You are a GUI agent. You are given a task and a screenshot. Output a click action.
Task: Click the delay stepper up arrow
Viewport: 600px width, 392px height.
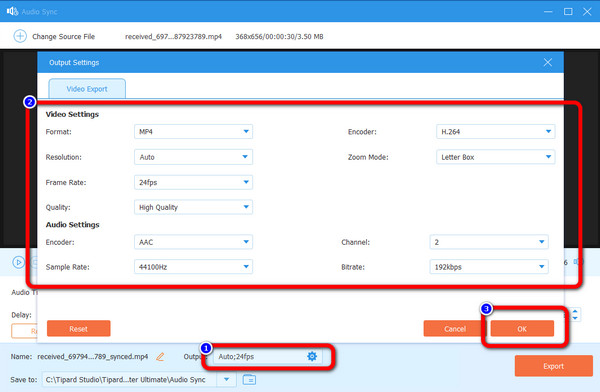pos(575,311)
